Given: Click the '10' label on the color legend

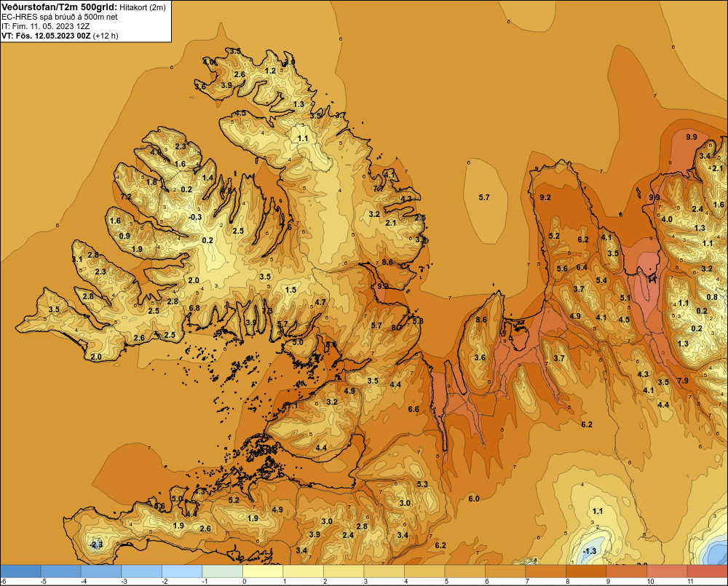Looking at the screenshot, I should [650, 582].
